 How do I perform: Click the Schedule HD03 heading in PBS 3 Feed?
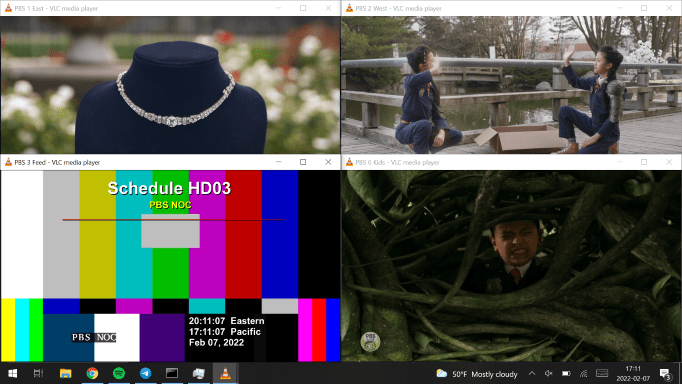pyautogui.click(x=169, y=188)
